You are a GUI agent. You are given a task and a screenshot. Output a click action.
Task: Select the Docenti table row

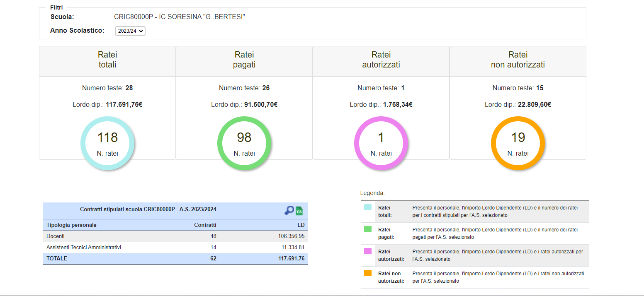(175, 236)
